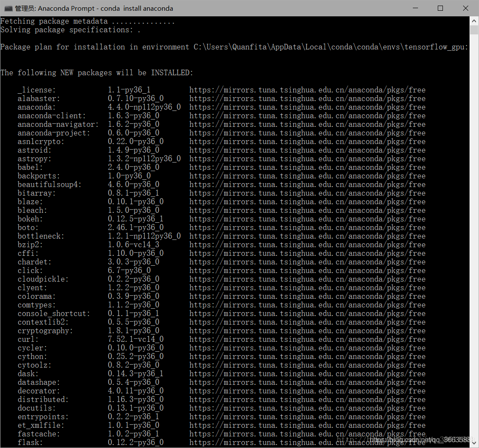Click the 'astropy:' package name

click(34, 158)
